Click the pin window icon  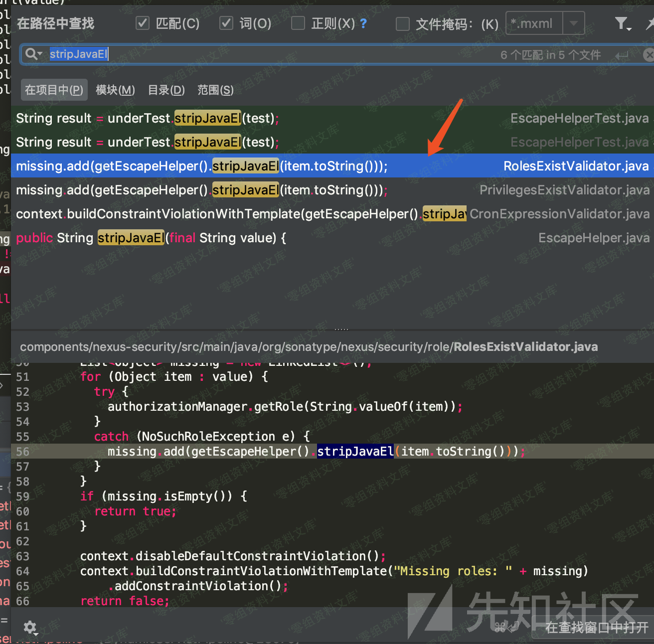point(650,23)
